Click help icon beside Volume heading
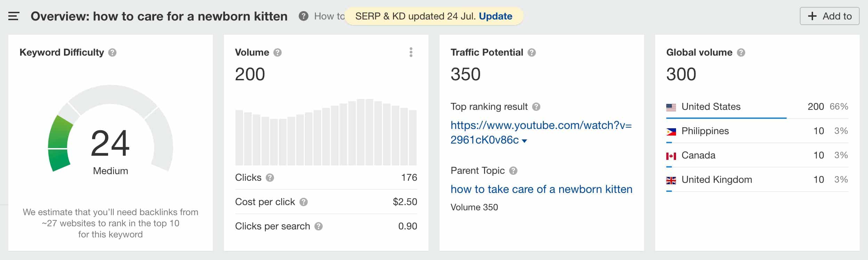 tap(278, 52)
